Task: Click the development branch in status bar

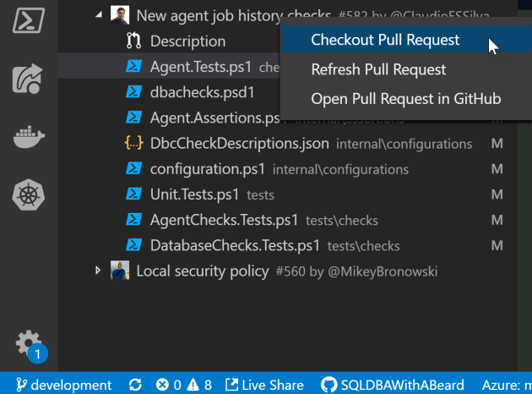Action: [65, 385]
